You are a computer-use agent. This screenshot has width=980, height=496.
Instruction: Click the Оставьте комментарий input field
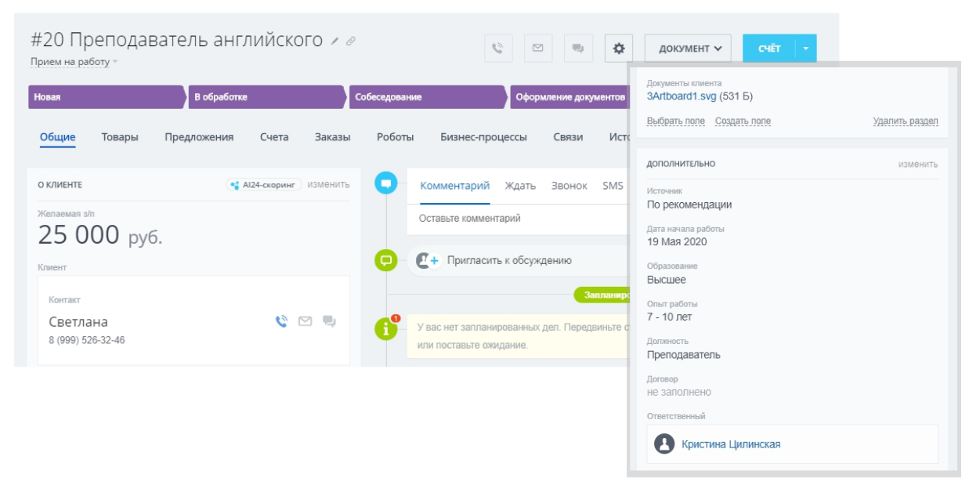(517, 219)
